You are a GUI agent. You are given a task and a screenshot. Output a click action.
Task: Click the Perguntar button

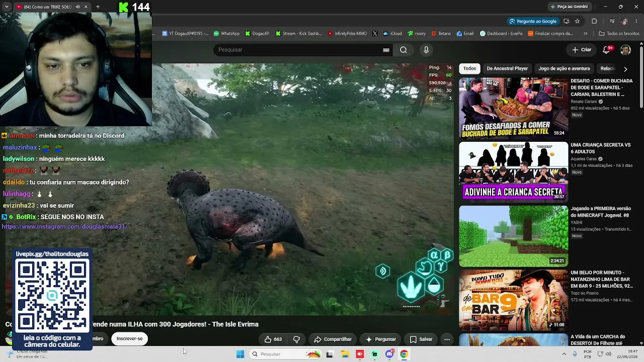click(380, 339)
